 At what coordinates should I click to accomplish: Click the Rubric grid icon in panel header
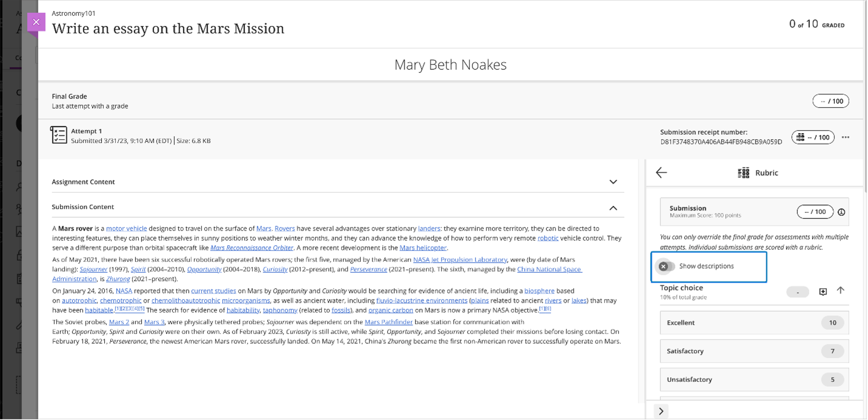743,173
